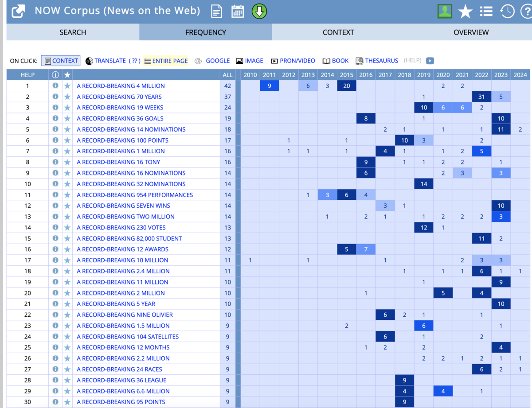The image size is (532, 408).
Task: Click the 2023 year column header
Action: pos(501,75)
